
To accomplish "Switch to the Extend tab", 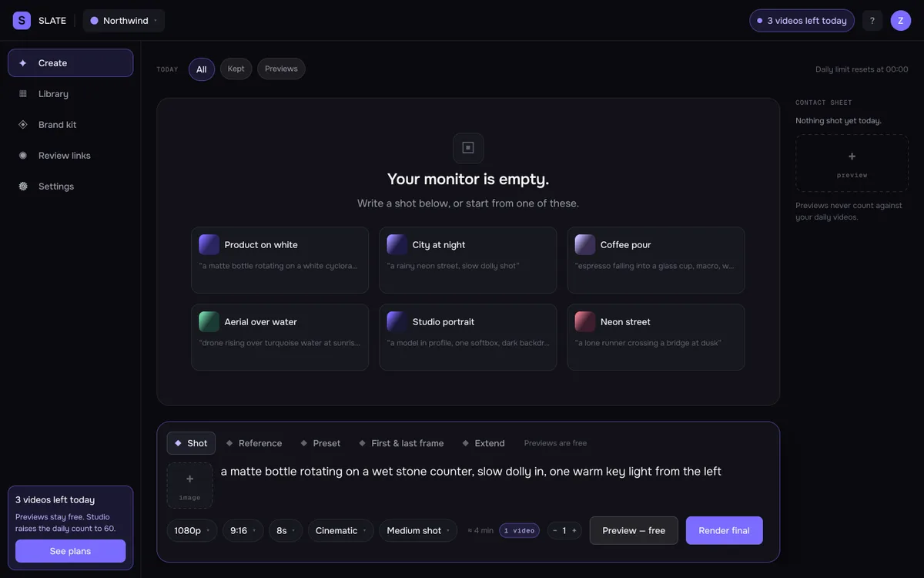I will tap(484, 443).
